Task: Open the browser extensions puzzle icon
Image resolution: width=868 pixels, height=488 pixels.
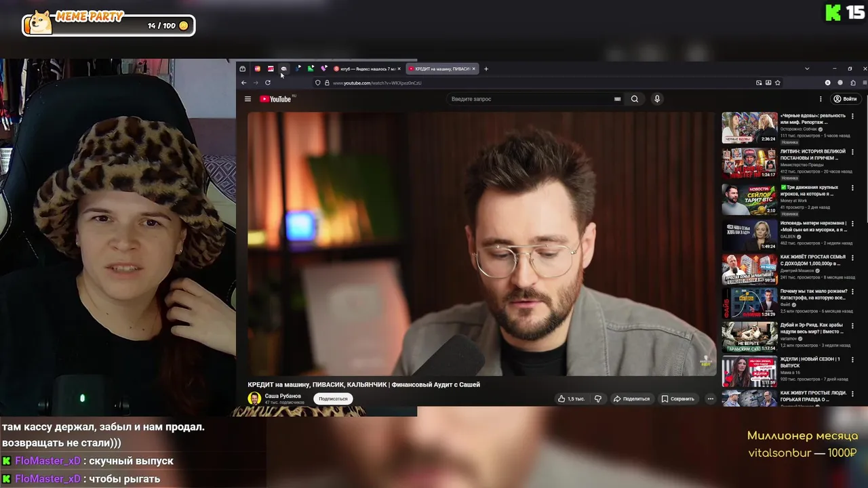Action: pyautogui.click(x=853, y=83)
